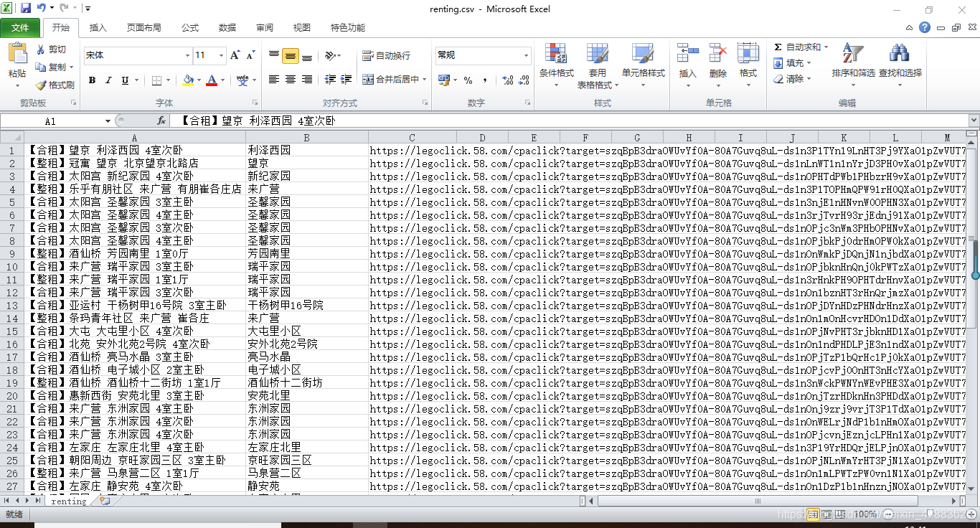Click the Delete cells (删除) icon
Viewport: 980px width, 528px height.
(717, 54)
